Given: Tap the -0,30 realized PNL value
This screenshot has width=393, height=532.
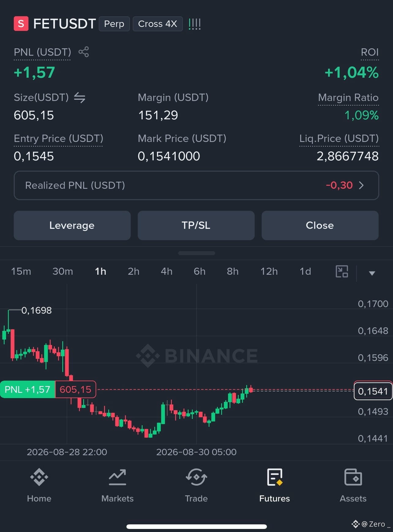Looking at the screenshot, I should point(339,185).
